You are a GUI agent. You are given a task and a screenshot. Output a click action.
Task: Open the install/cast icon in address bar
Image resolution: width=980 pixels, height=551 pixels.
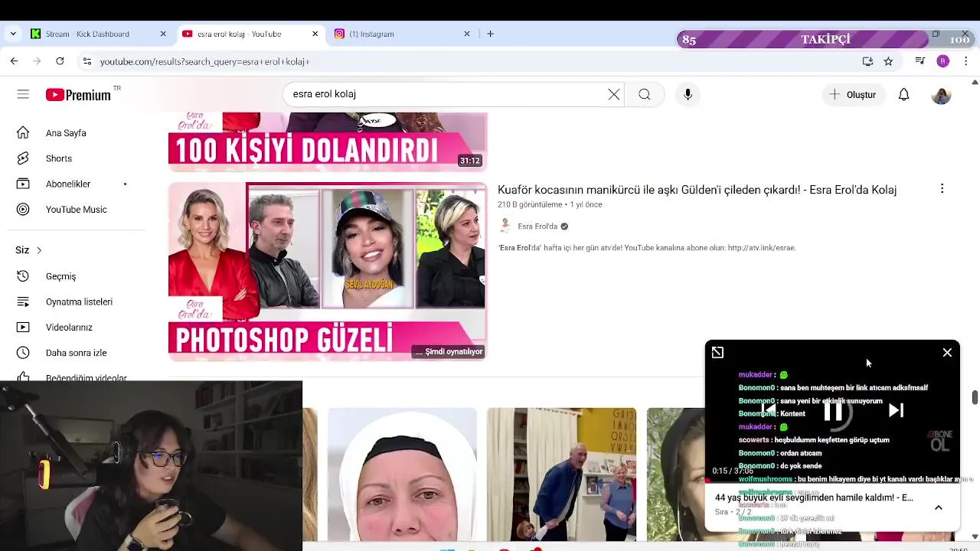[867, 61]
